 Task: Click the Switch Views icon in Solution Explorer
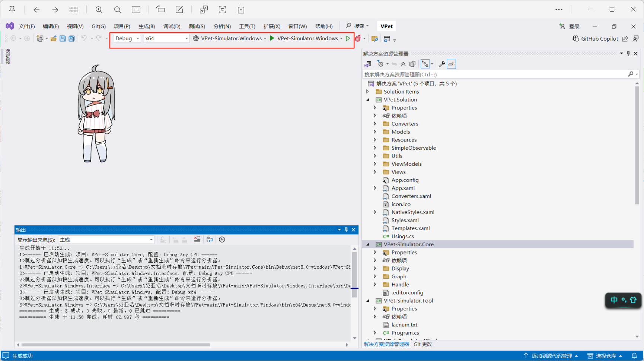click(x=368, y=64)
